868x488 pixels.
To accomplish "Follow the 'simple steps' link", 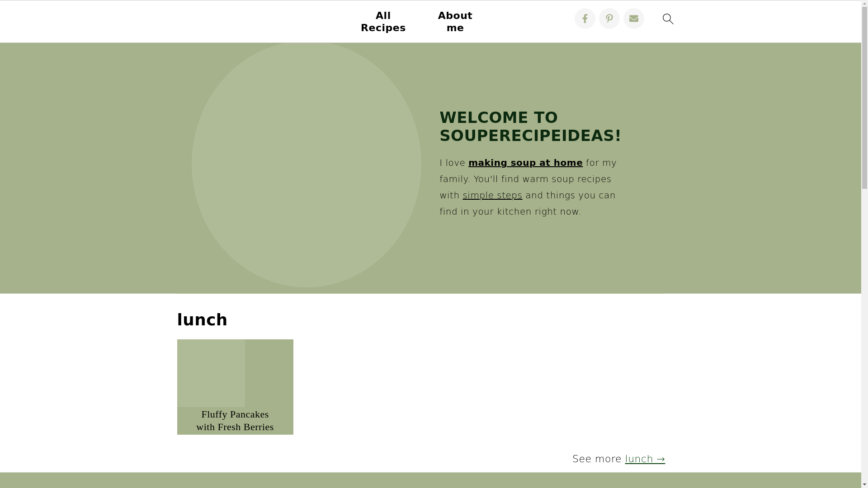I will [492, 195].
